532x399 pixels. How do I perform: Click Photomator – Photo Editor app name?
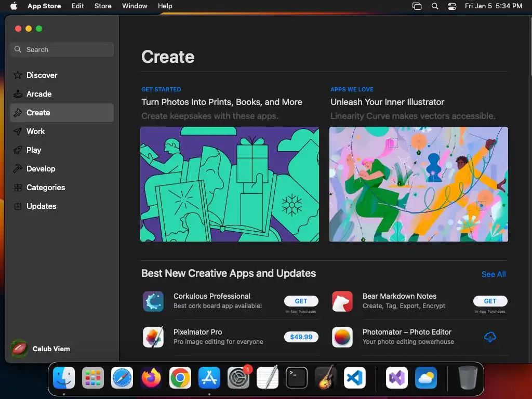coord(407,332)
